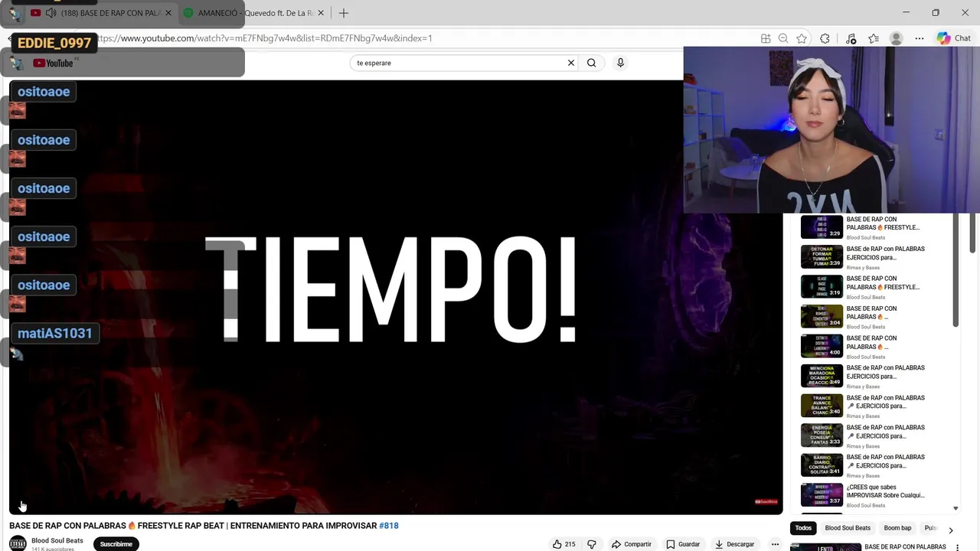
Task: Dislike the video with thumbs-down icon
Action: (591, 544)
